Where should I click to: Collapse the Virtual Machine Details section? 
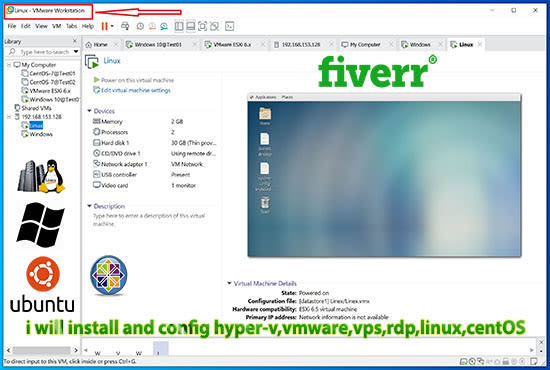click(229, 283)
